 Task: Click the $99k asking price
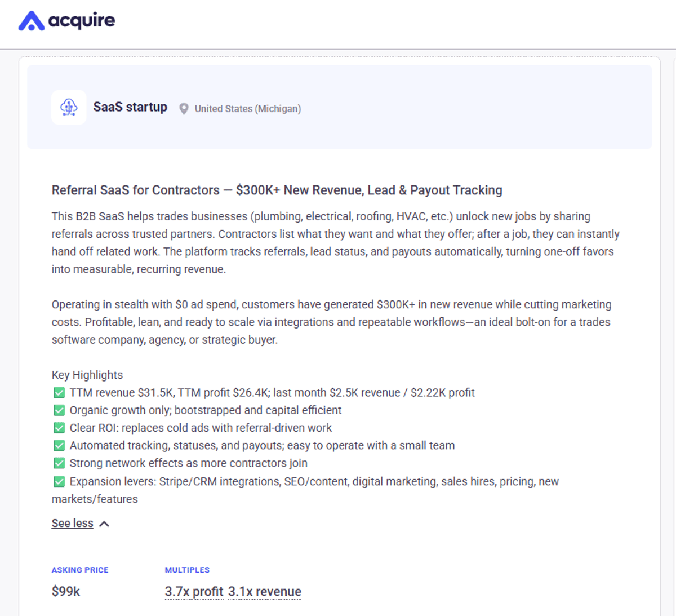65,591
